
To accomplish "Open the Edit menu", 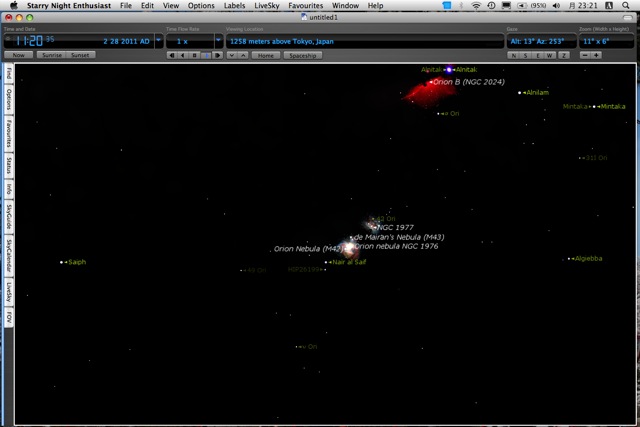I will 147,6.
